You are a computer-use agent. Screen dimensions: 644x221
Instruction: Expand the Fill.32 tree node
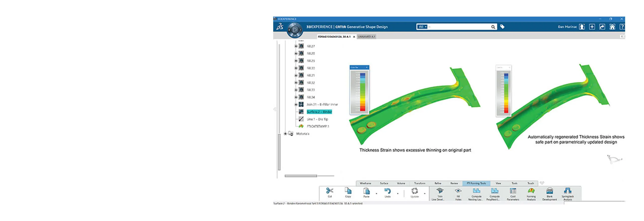point(296,83)
